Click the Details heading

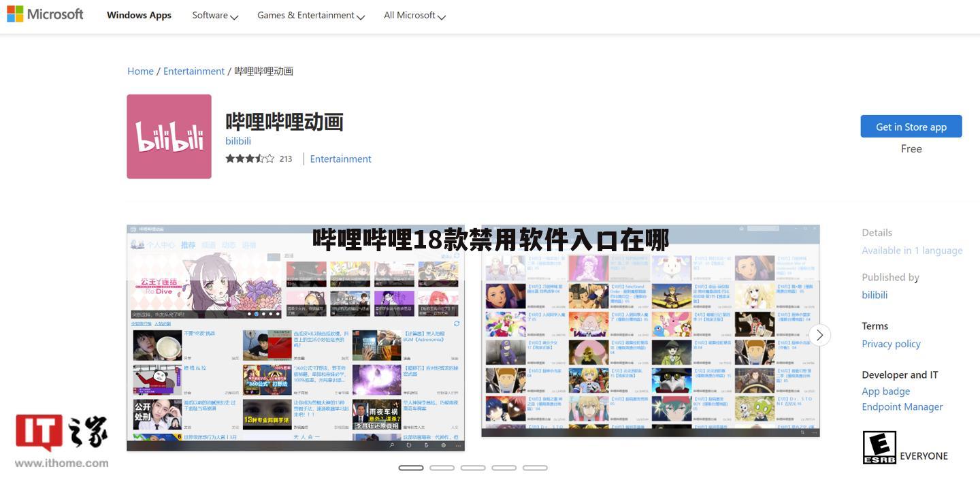point(877,233)
